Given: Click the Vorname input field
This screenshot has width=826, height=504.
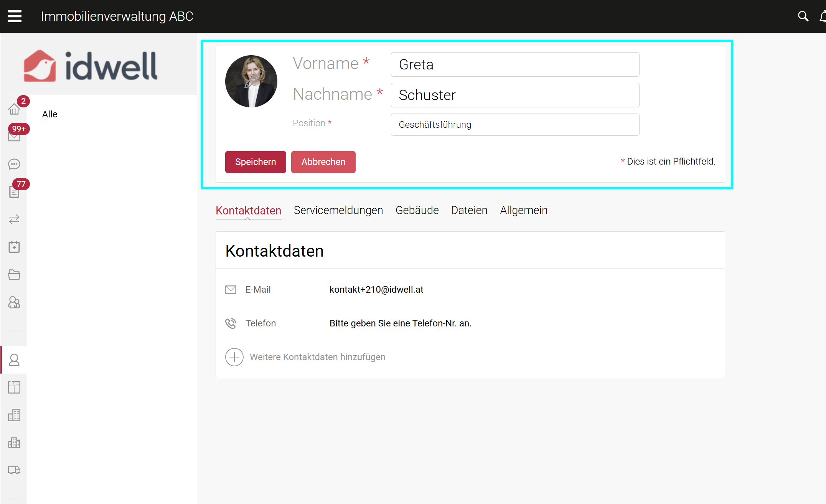Looking at the screenshot, I should coord(515,64).
